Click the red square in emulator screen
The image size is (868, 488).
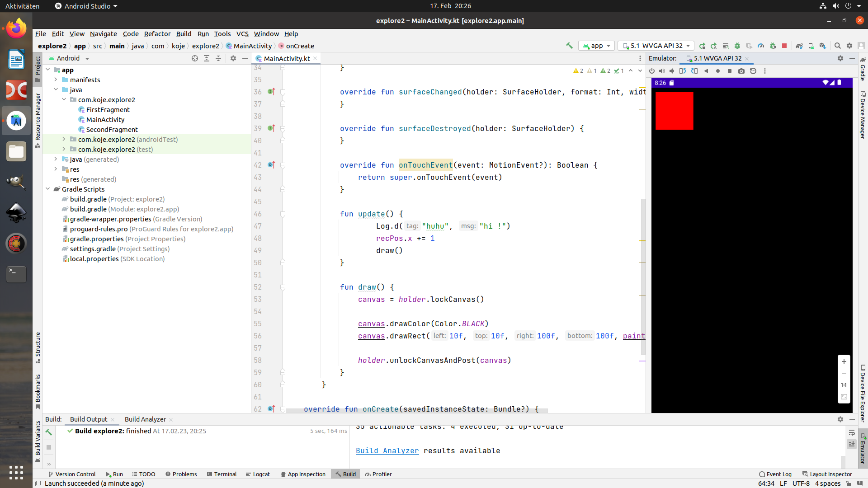click(674, 111)
